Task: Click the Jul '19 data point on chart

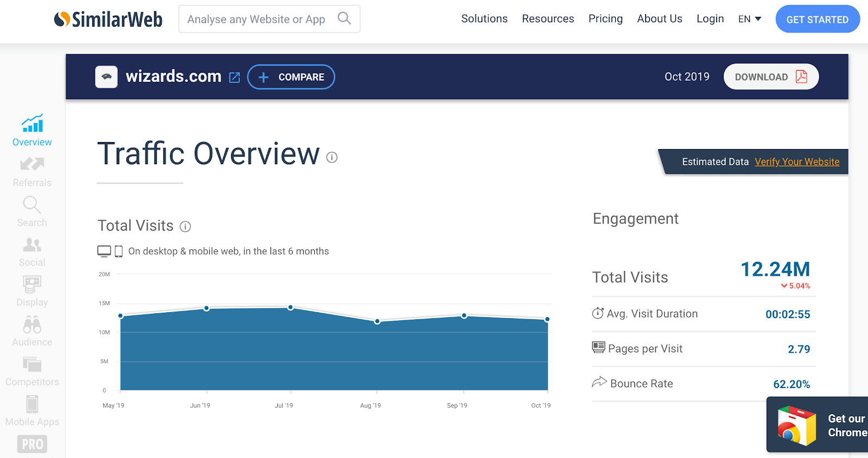Action: 291,307
